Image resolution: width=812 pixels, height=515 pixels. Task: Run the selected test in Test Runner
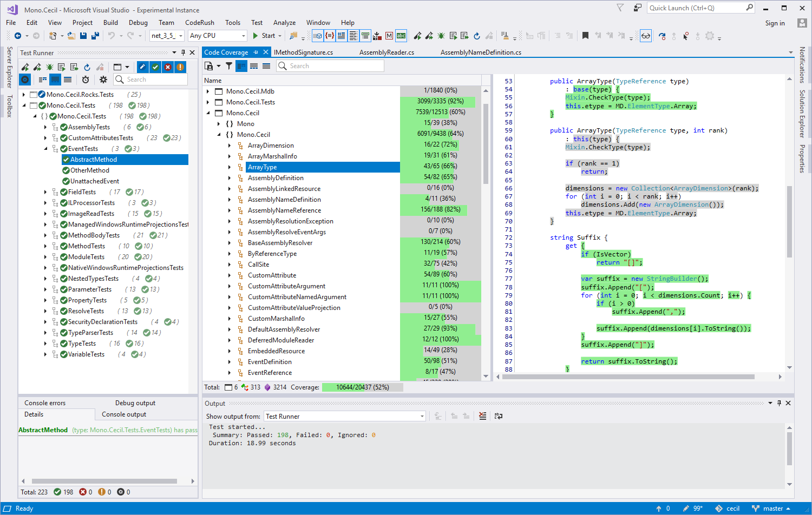click(25, 67)
